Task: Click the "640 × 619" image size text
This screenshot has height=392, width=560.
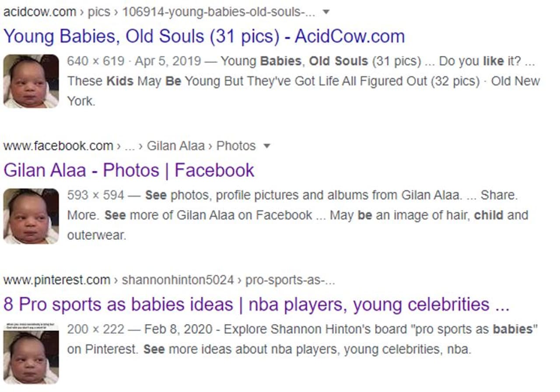Action: (x=96, y=61)
